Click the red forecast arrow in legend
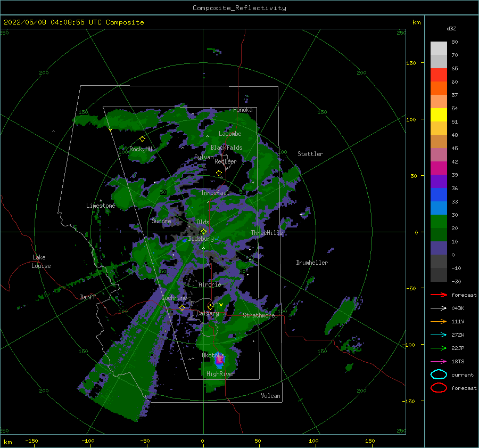 click(439, 295)
